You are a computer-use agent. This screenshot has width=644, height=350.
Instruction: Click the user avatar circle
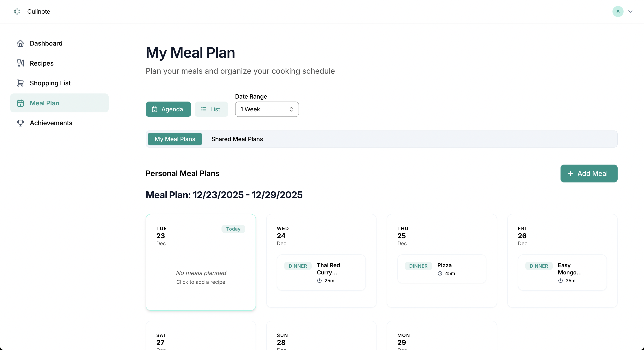click(x=618, y=11)
